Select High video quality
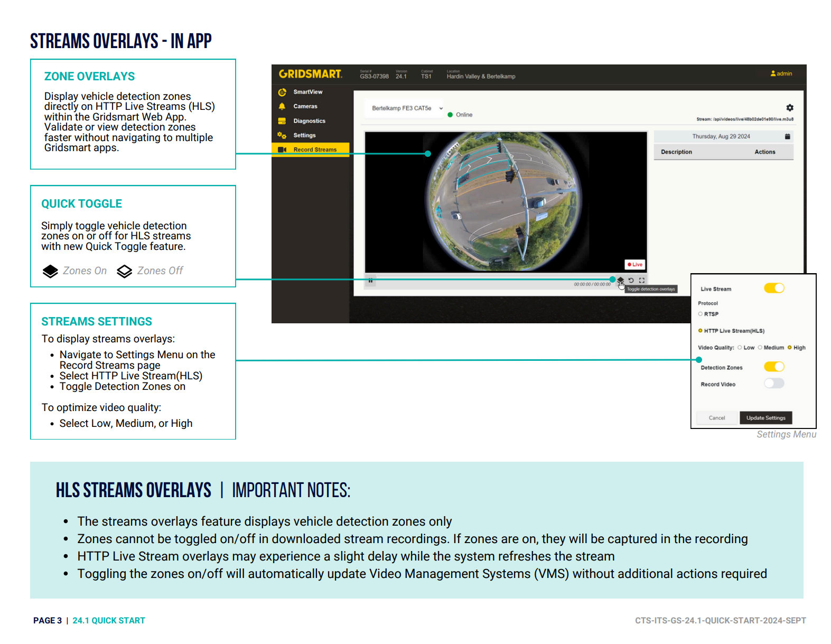The width and height of the screenshot is (831, 644). 790,348
